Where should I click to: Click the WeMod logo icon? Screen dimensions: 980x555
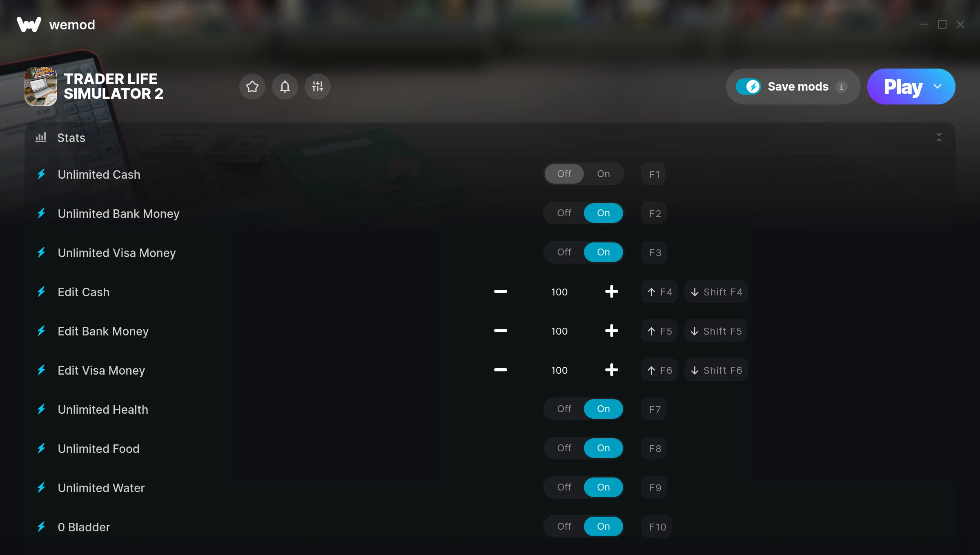pos(29,24)
